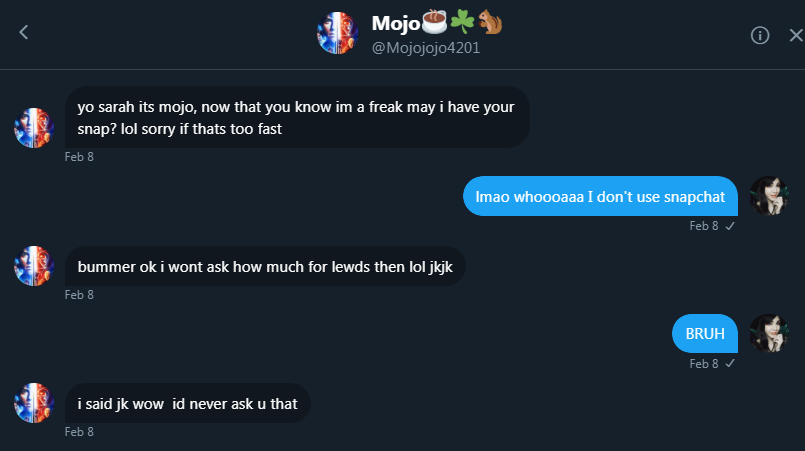Image resolution: width=805 pixels, height=451 pixels.
Task: Select the BRUH message bubble
Action: [705, 333]
